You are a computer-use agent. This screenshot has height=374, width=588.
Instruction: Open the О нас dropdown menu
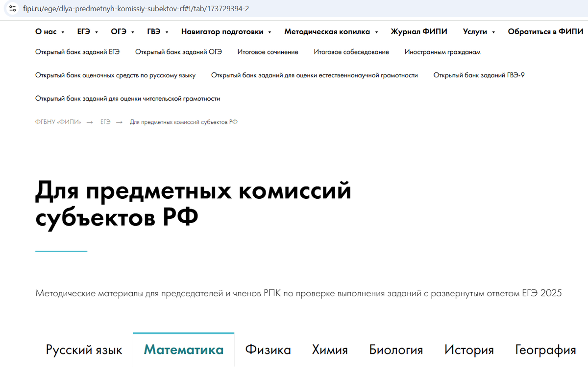47,31
